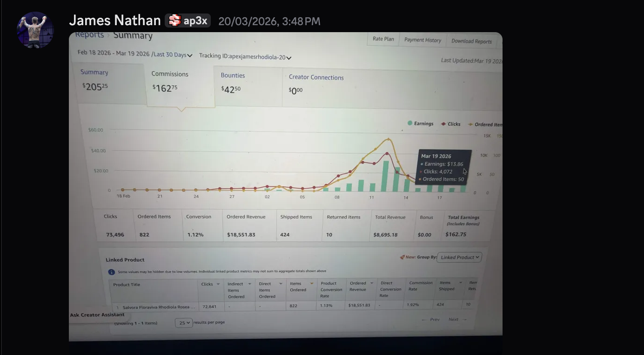Click the James Nathan username

click(x=115, y=20)
